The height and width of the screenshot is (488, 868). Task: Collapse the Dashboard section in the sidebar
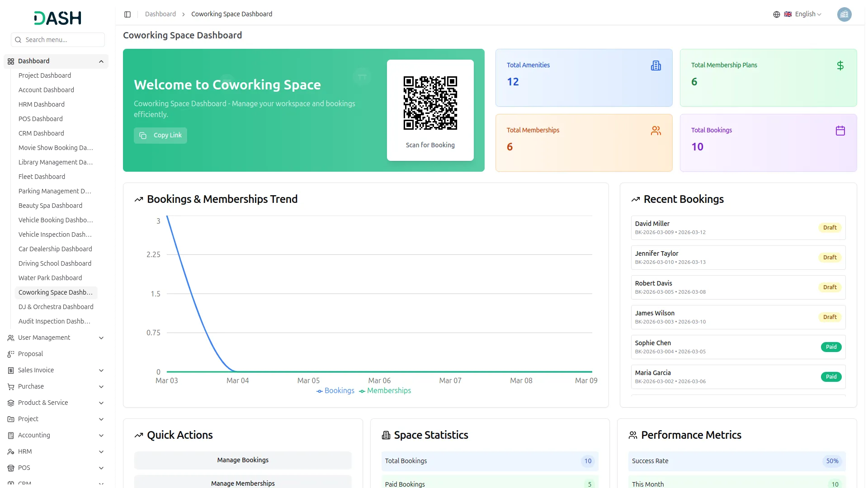[x=101, y=61]
